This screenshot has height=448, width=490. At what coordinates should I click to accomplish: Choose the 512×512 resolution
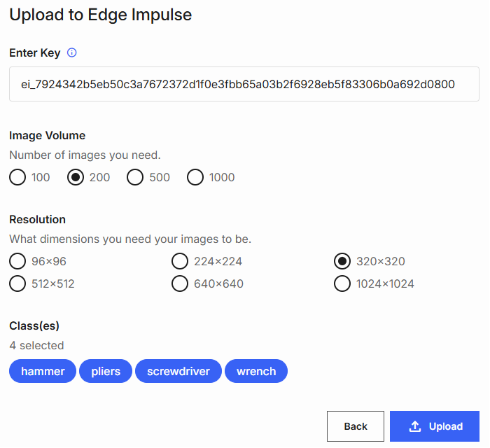click(x=18, y=283)
